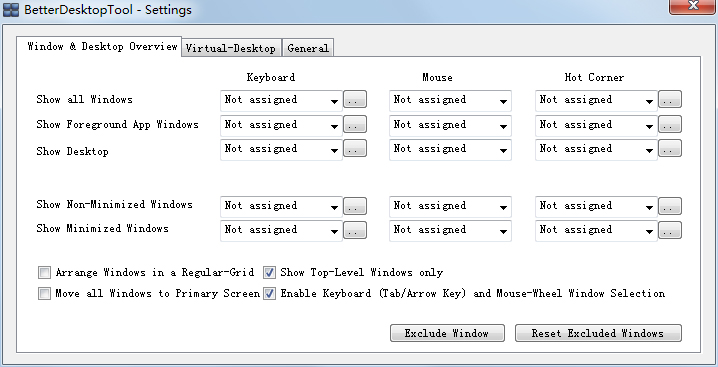Screen dimensions: 718x367
Task: Open Hot Corner dropdown for Show Minimized Windows
Action: pos(596,230)
